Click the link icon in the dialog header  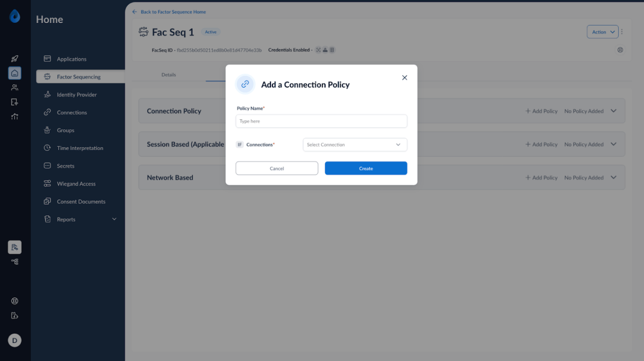point(245,84)
